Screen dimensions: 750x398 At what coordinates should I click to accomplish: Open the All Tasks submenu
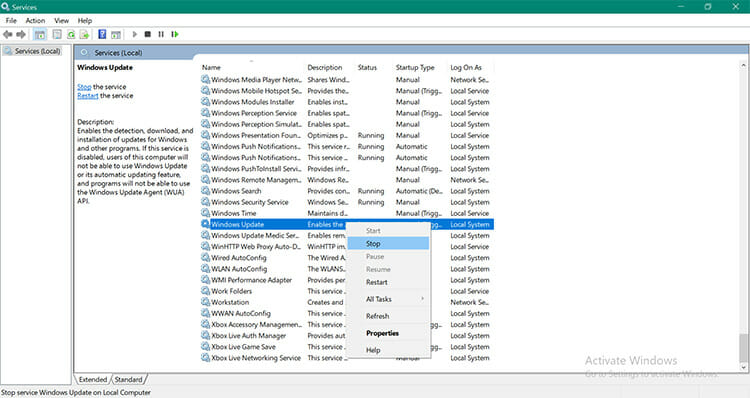coord(388,299)
